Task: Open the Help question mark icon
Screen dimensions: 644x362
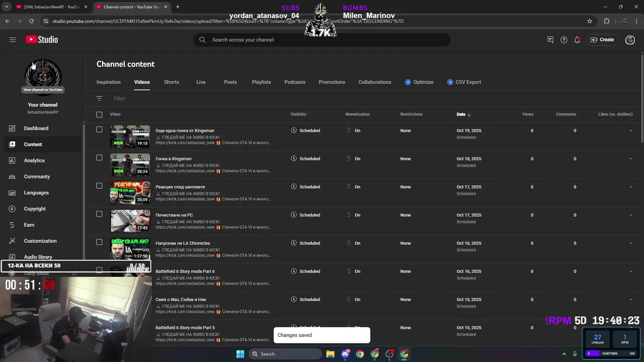Action: click(563, 40)
